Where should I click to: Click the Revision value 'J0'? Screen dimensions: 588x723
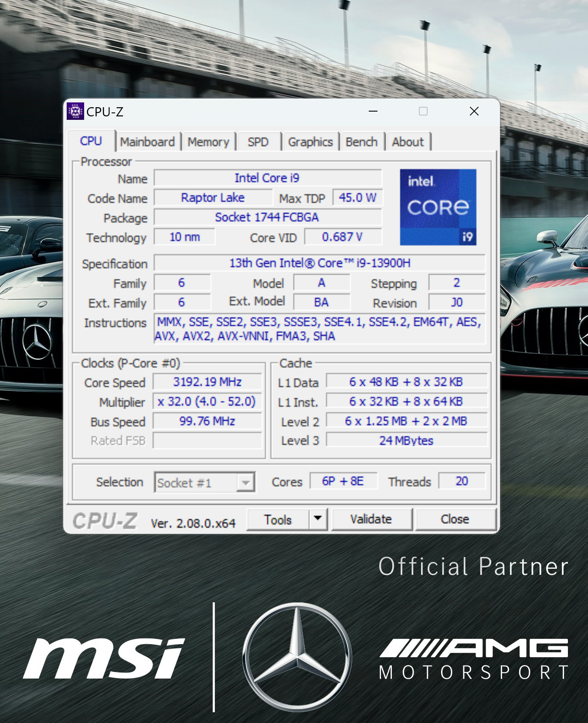click(457, 302)
